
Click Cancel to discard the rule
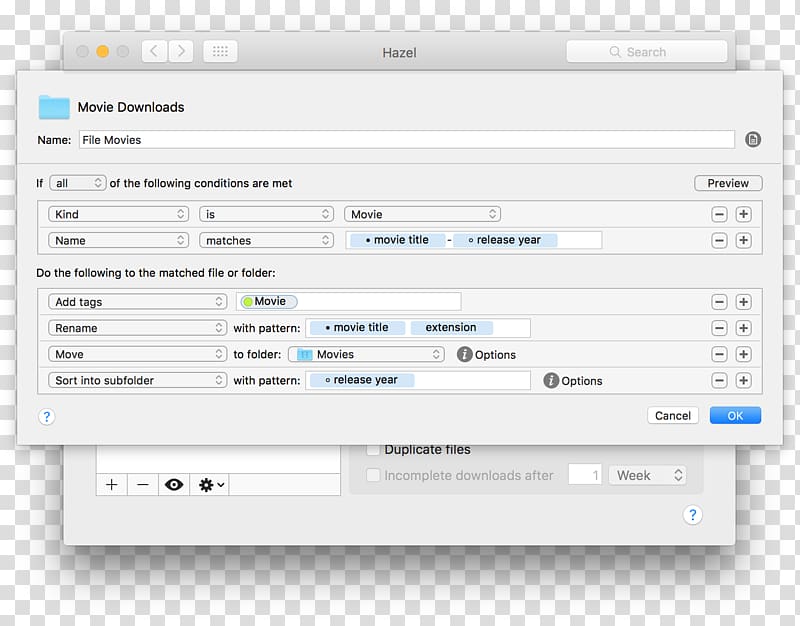click(672, 416)
